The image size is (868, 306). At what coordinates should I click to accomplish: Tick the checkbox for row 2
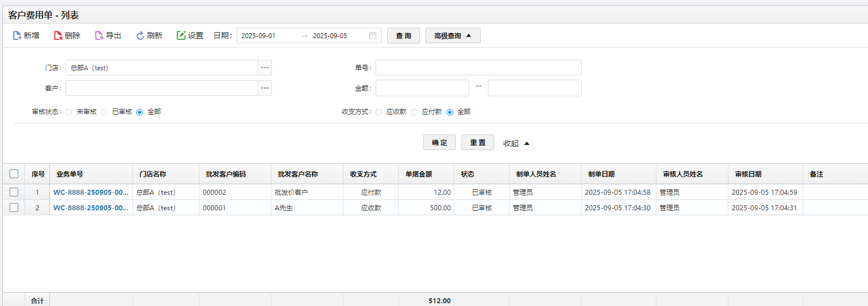click(14, 208)
